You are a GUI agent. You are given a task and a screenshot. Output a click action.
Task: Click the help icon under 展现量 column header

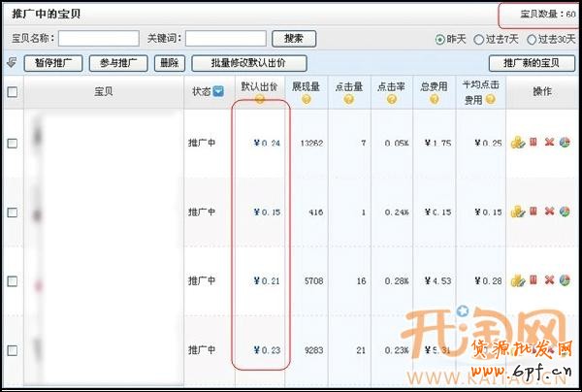307,100
